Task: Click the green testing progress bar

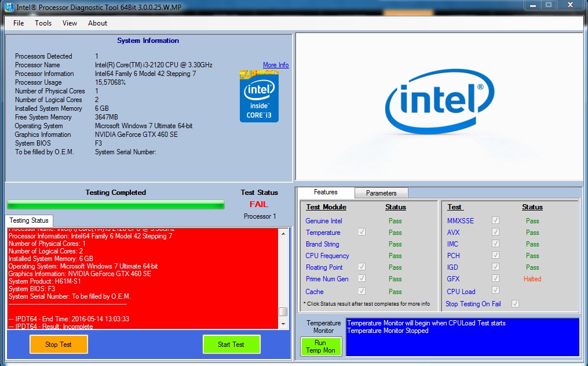Action: [x=116, y=205]
